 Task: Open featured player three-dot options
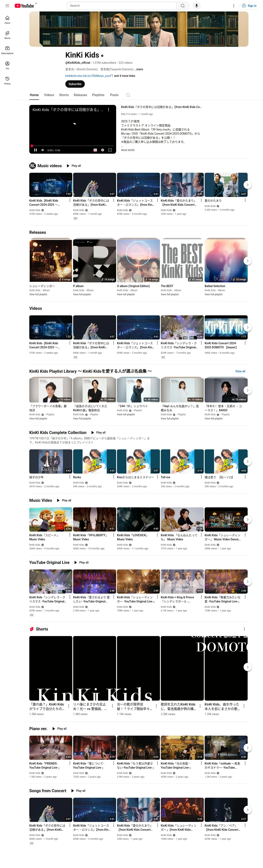tap(108, 110)
